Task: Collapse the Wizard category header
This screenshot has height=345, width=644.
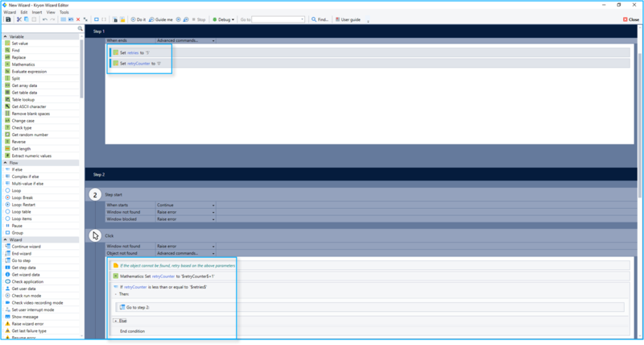Action: click(x=7, y=239)
